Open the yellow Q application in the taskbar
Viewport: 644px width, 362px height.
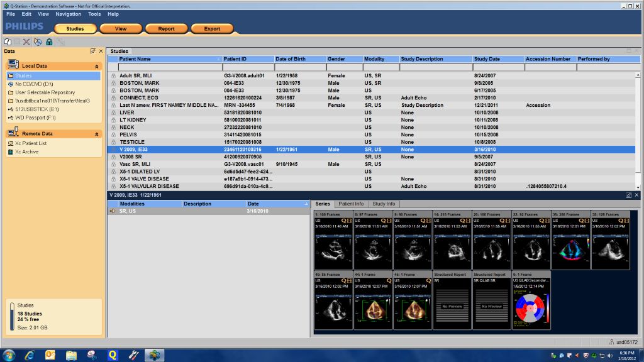pos(113,355)
